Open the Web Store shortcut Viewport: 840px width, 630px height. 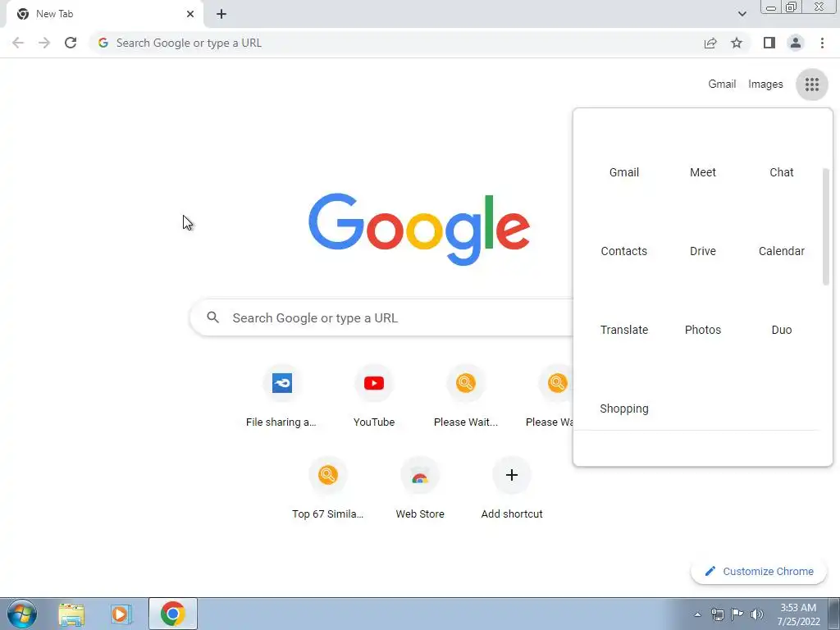pyautogui.click(x=420, y=489)
